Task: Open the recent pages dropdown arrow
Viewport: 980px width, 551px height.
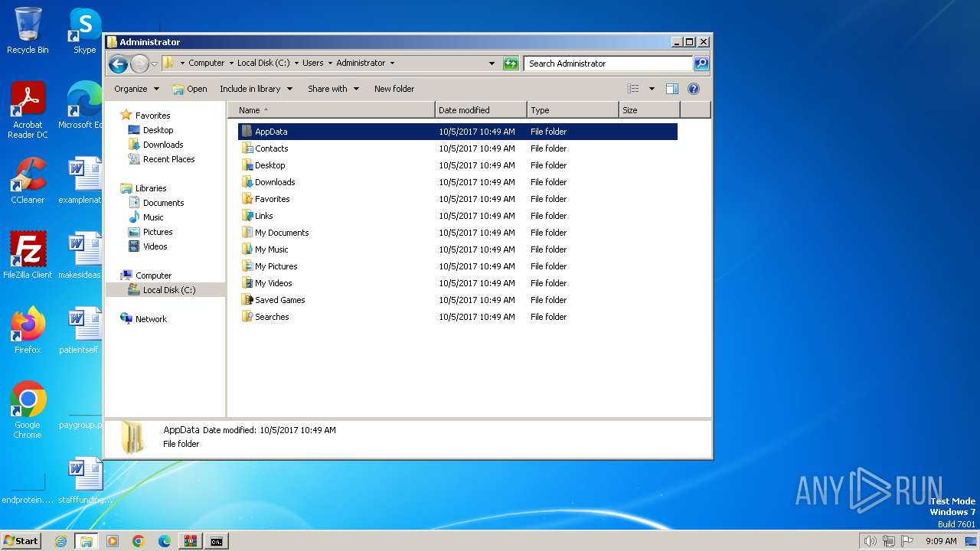Action: [154, 64]
